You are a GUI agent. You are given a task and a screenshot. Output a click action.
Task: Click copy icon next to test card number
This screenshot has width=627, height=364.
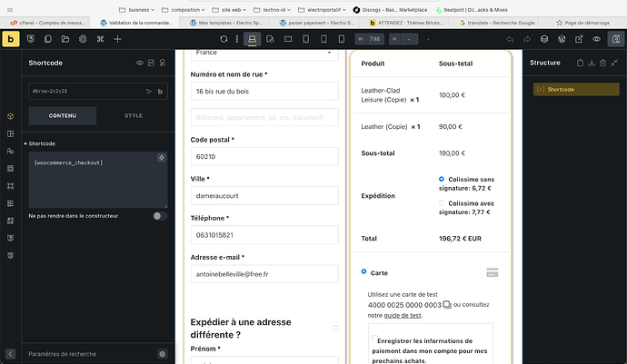447,305
